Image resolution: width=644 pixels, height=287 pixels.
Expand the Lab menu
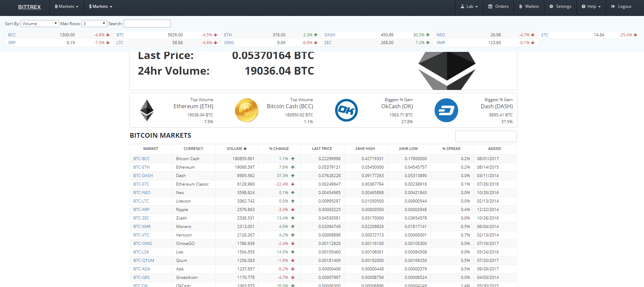click(x=469, y=6)
